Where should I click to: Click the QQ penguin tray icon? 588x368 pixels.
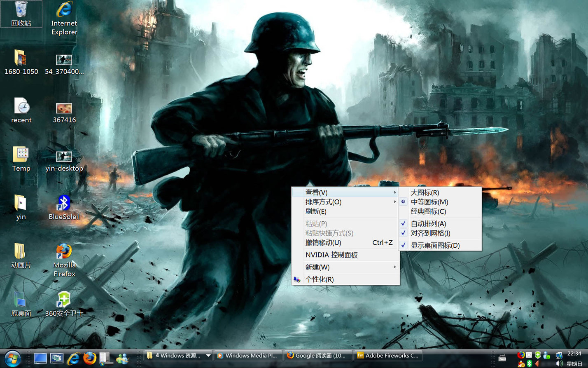point(521,363)
